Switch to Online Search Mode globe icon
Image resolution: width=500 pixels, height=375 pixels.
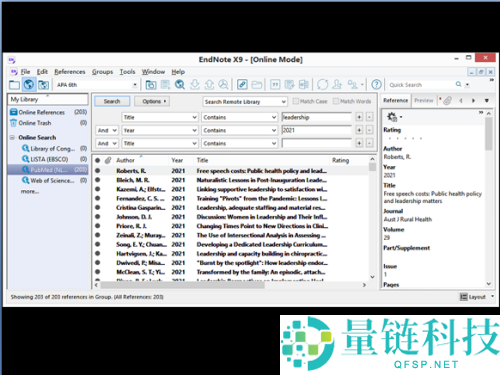point(29,85)
